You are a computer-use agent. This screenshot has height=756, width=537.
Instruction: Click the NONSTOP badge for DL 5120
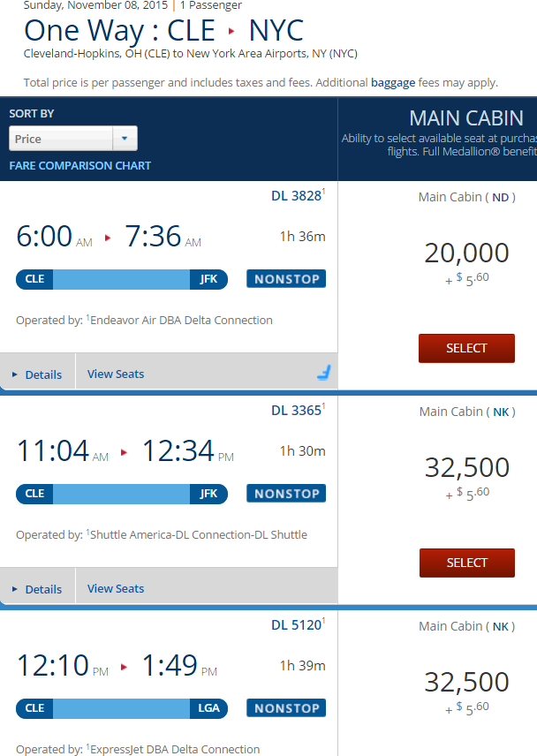(286, 707)
